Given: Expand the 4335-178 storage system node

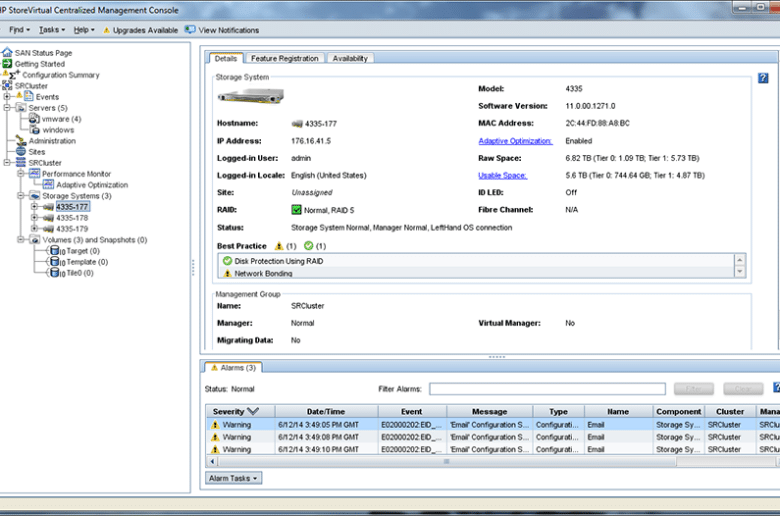Looking at the screenshot, I should coord(34,217).
